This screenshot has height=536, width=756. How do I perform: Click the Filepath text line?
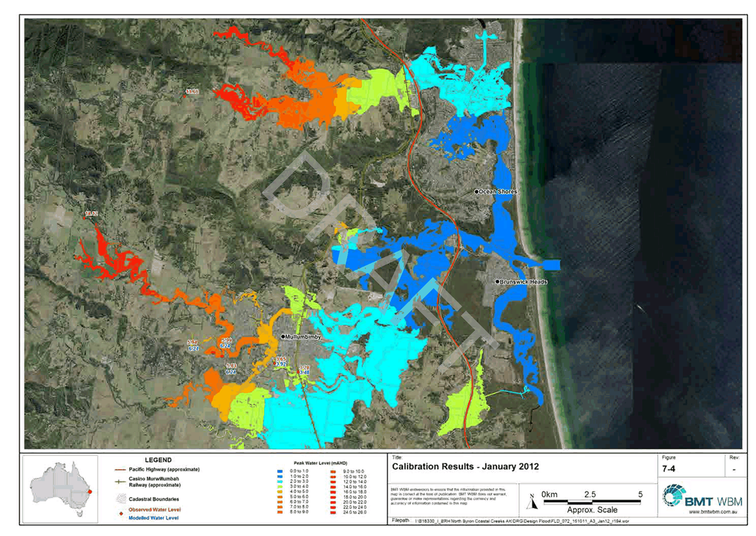click(510, 521)
